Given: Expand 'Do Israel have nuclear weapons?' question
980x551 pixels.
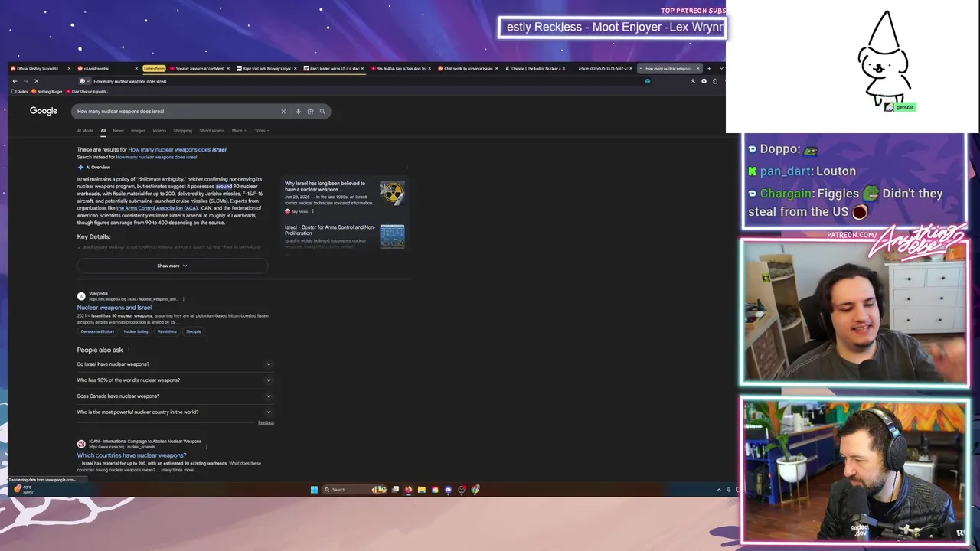Looking at the screenshot, I should [x=175, y=364].
